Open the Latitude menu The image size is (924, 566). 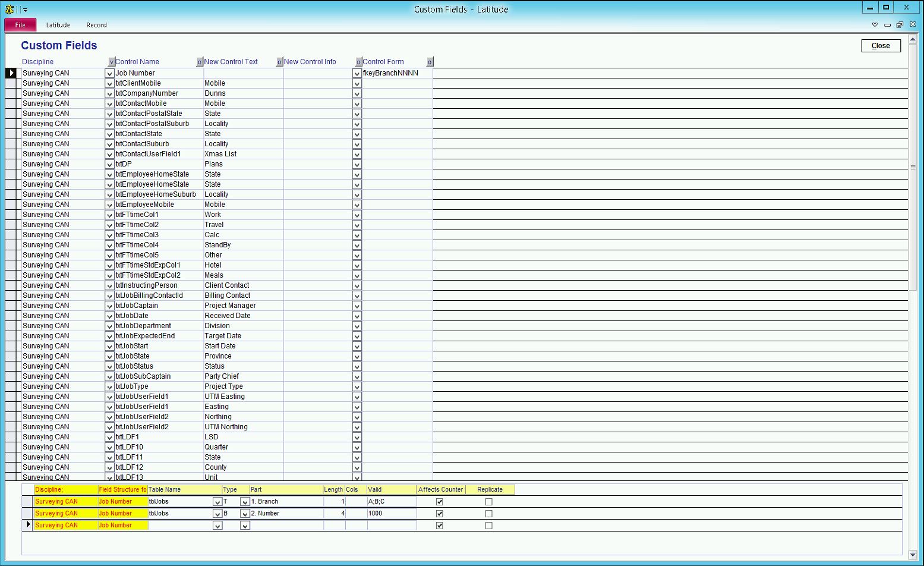point(58,25)
